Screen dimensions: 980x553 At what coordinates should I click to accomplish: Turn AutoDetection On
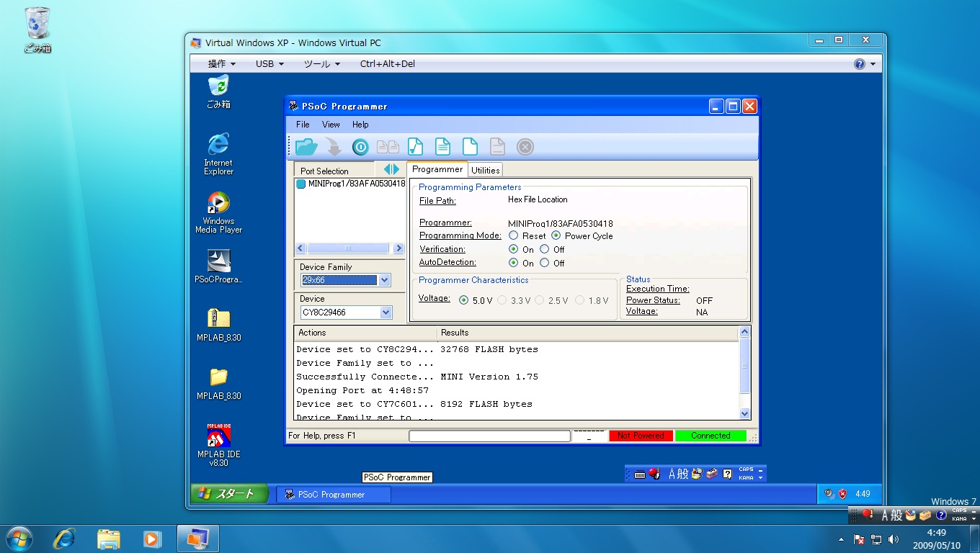point(513,263)
